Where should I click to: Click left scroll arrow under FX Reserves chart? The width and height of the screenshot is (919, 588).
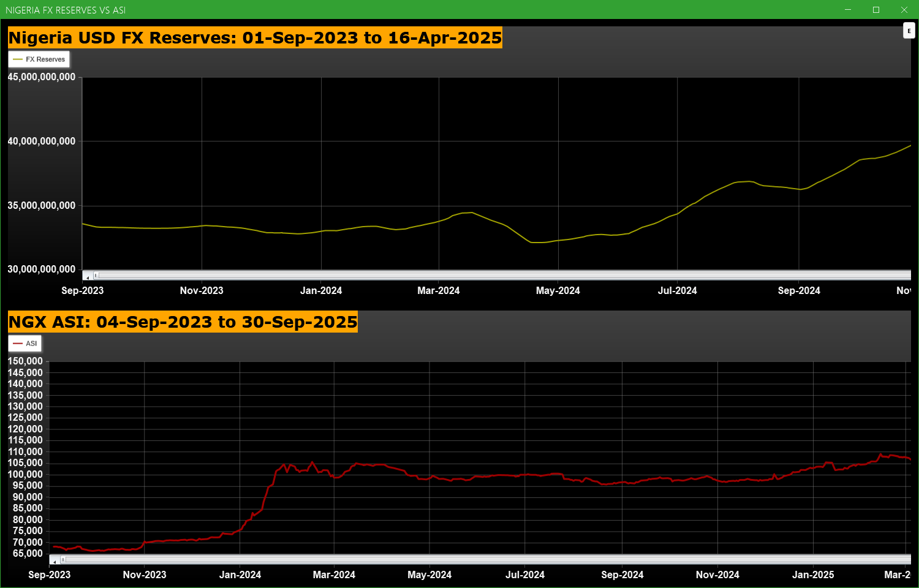point(88,276)
